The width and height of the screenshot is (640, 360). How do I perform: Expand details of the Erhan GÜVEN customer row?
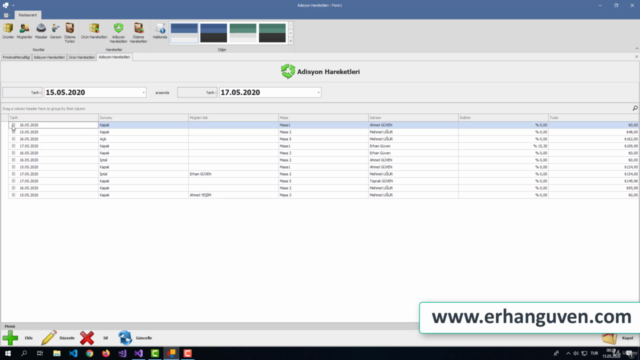pyautogui.click(x=13, y=174)
